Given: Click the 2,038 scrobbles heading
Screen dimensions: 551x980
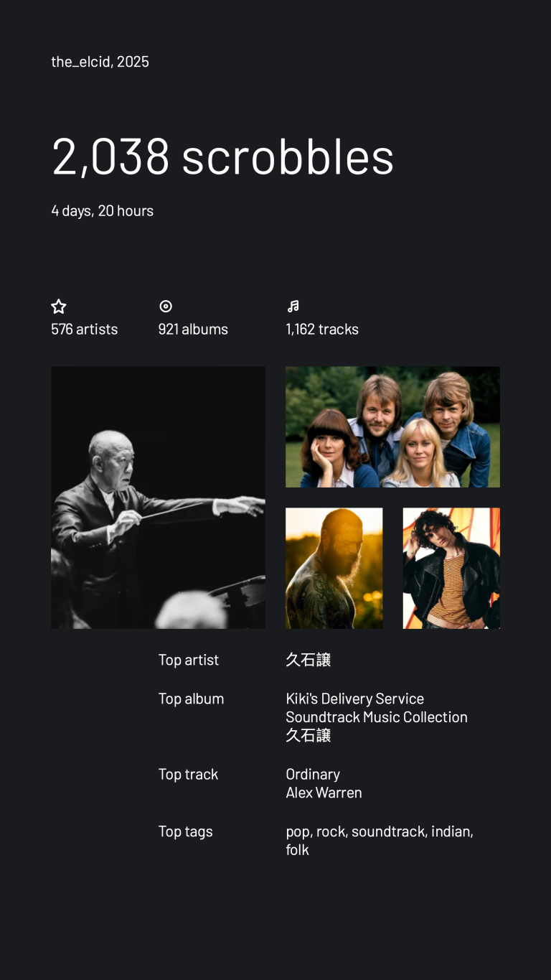Looking at the screenshot, I should 222,156.
